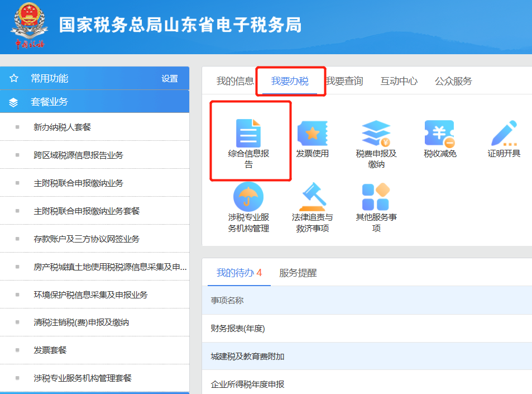The image size is (532, 394).
Task: Switch to the 我要办税 tab
Action: coord(290,81)
